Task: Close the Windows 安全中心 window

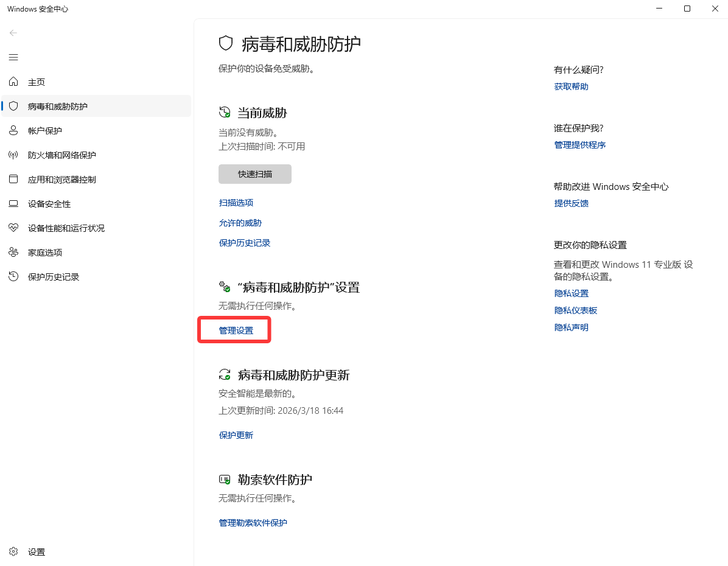Action: pos(715,9)
